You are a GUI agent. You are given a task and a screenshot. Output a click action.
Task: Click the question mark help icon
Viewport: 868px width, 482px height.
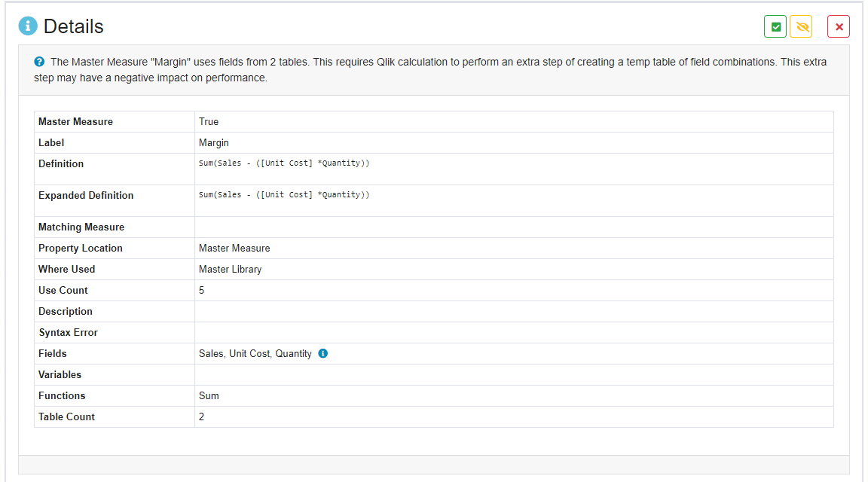coord(39,62)
